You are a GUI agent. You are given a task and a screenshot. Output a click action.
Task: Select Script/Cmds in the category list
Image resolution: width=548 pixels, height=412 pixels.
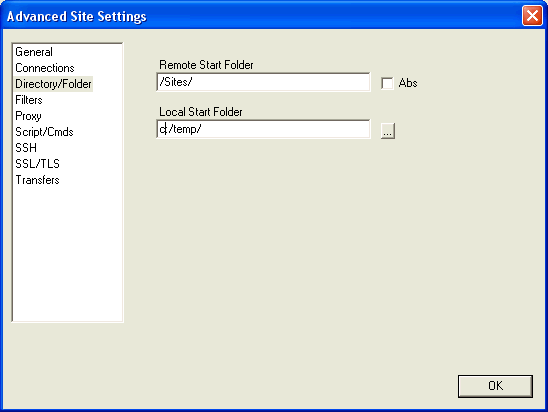44,132
